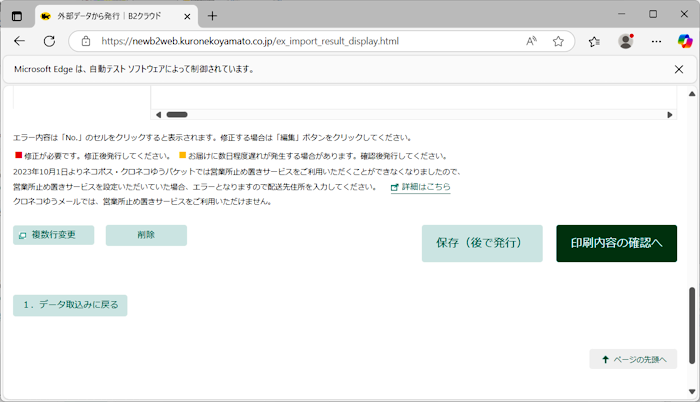The width and height of the screenshot is (700, 402).
Task: Minimize the Edge browser window
Action: [621, 14]
